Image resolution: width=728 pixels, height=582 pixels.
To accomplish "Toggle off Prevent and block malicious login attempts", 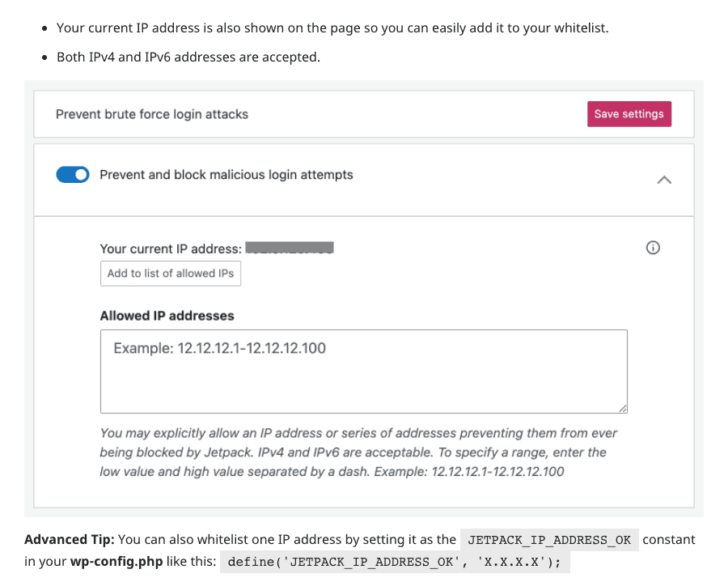I will pos(73,175).
